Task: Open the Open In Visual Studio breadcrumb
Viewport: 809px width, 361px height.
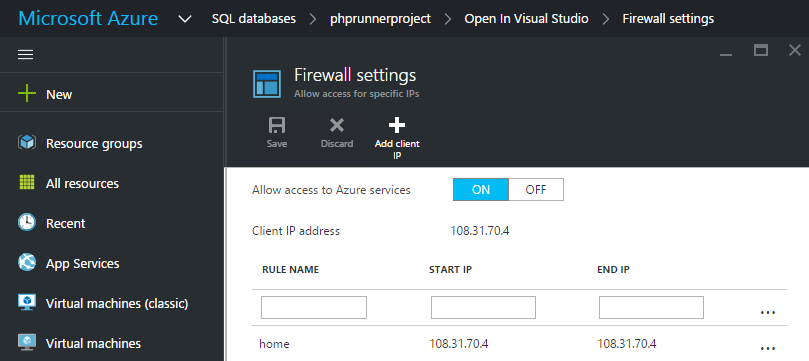Action: point(526,19)
